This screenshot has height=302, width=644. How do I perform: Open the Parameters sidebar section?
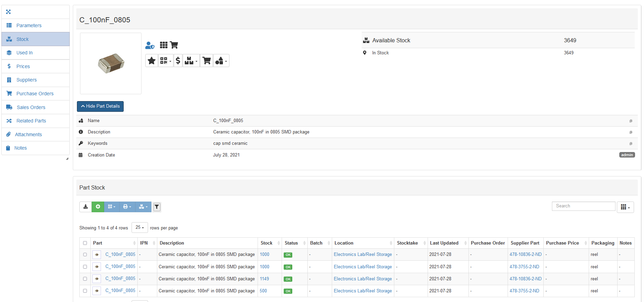click(x=29, y=25)
